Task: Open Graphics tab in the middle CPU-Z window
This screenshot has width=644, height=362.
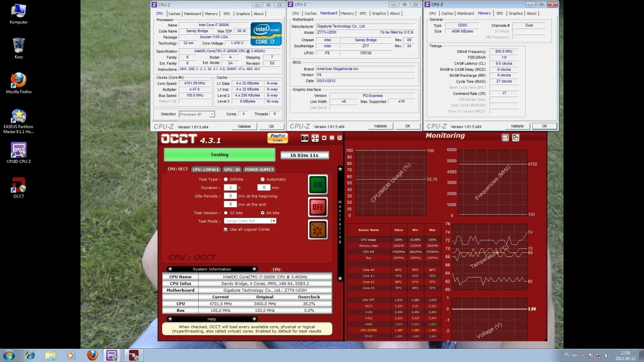Action: pyautogui.click(x=379, y=14)
